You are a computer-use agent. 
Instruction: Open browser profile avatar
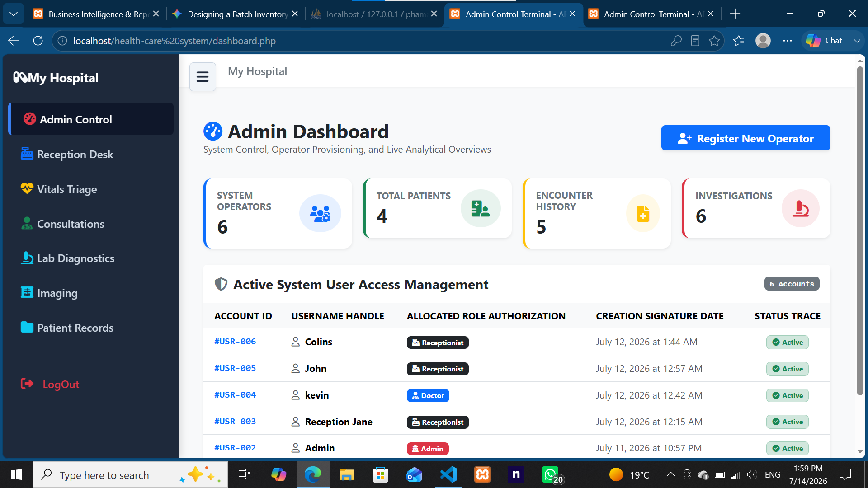click(x=763, y=41)
